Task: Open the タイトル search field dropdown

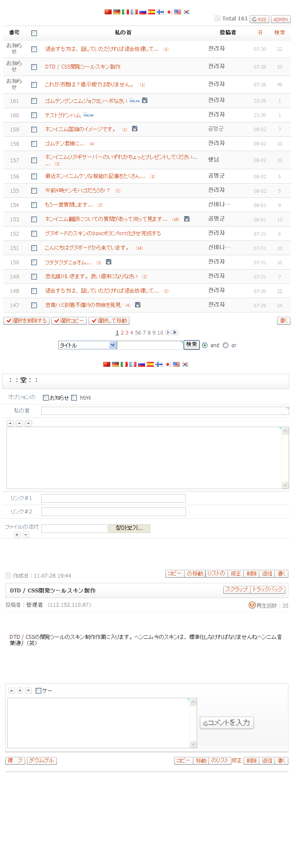Action: click(x=87, y=345)
